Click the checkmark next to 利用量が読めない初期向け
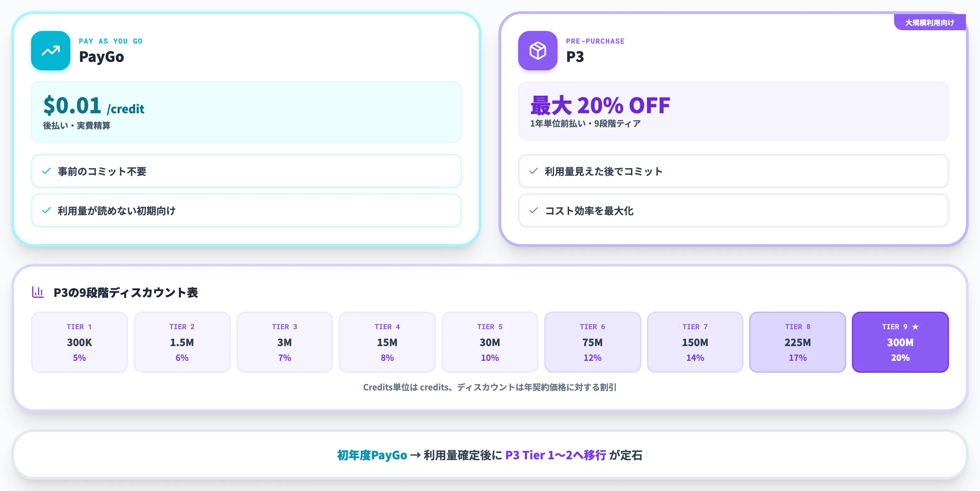Image resolution: width=980 pixels, height=491 pixels. tap(46, 211)
